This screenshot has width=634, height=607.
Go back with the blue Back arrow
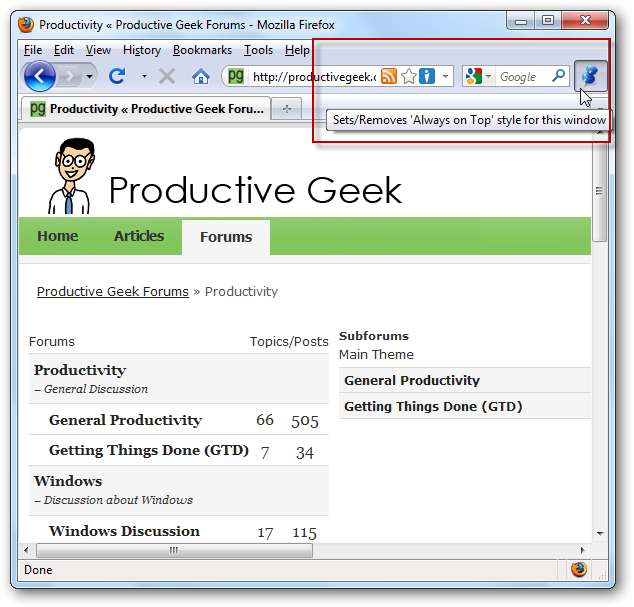[39, 76]
